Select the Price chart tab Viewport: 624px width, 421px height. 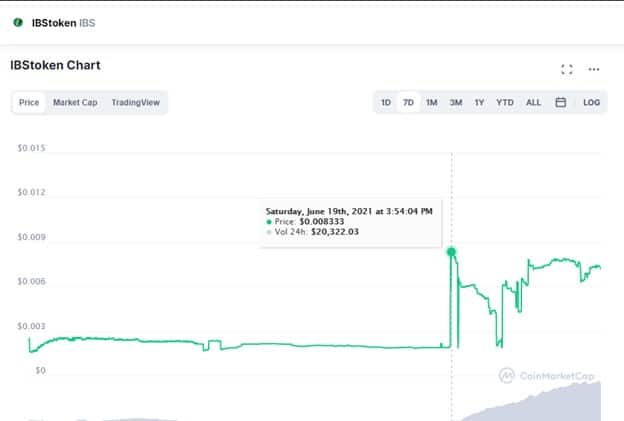coord(29,102)
